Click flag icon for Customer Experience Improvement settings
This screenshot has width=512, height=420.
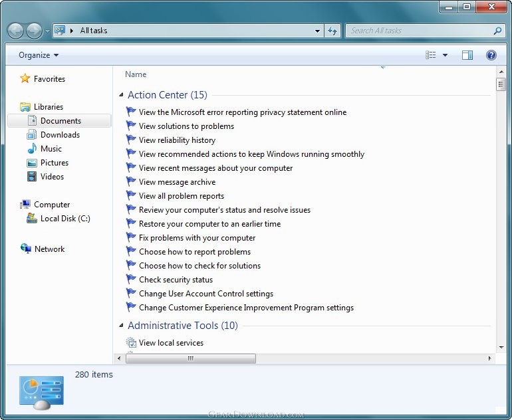coord(131,307)
